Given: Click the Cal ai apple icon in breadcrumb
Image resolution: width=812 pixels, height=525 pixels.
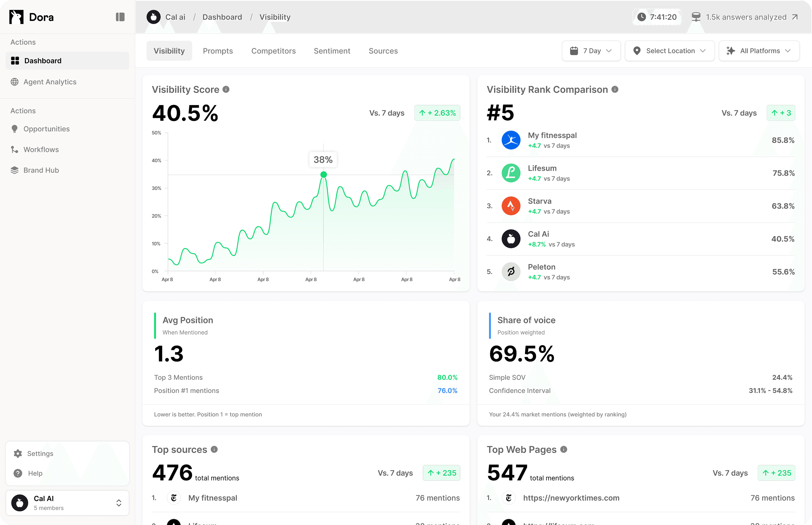Looking at the screenshot, I should (154, 17).
